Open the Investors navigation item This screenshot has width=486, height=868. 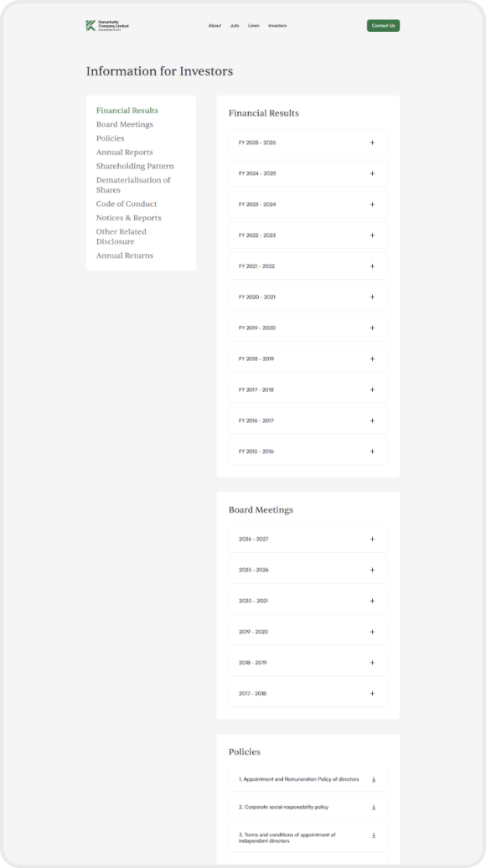point(278,25)
